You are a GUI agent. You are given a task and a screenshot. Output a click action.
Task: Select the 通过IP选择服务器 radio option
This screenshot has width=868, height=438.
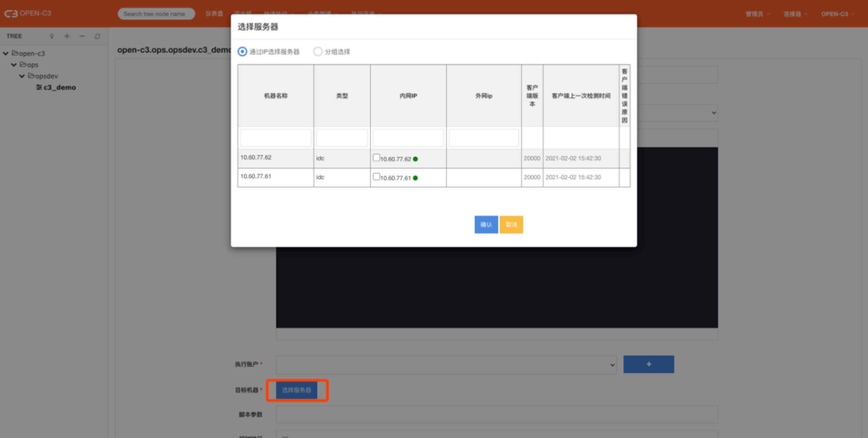[x=242, y=52]
